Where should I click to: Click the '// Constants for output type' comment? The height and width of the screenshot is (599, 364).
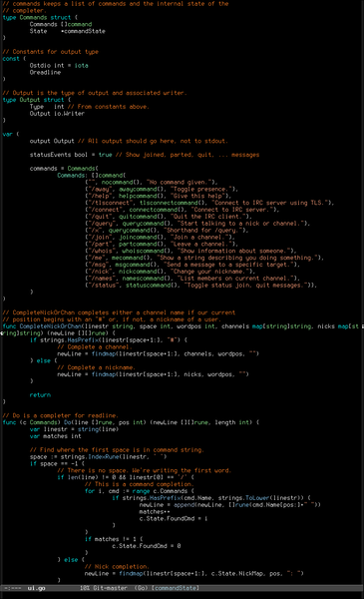click(51, 52)
